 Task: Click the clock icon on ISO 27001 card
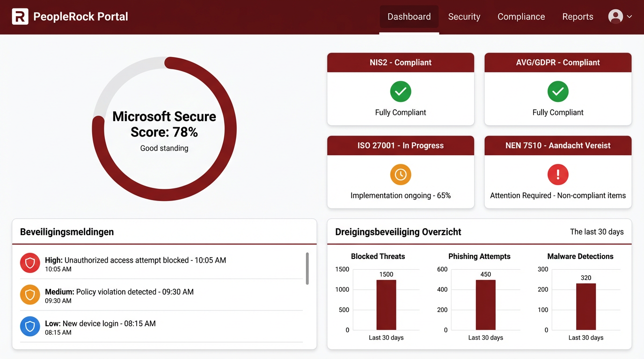(401, 174)
